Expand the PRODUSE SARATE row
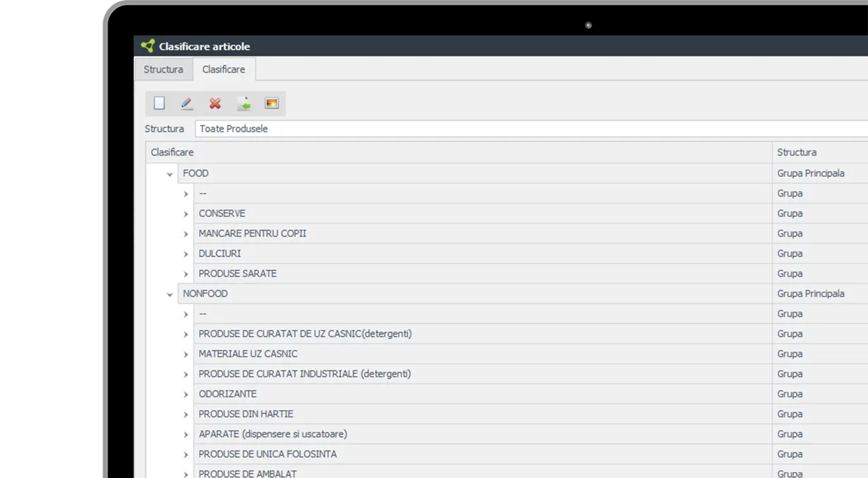This screenshot has width=868, height=478. [186, 274]
